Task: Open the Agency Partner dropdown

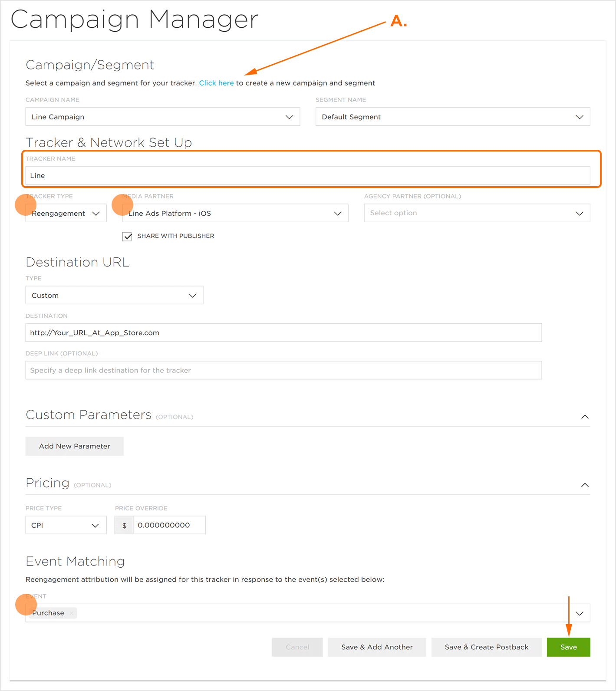Action: click(x=477, y=213)
